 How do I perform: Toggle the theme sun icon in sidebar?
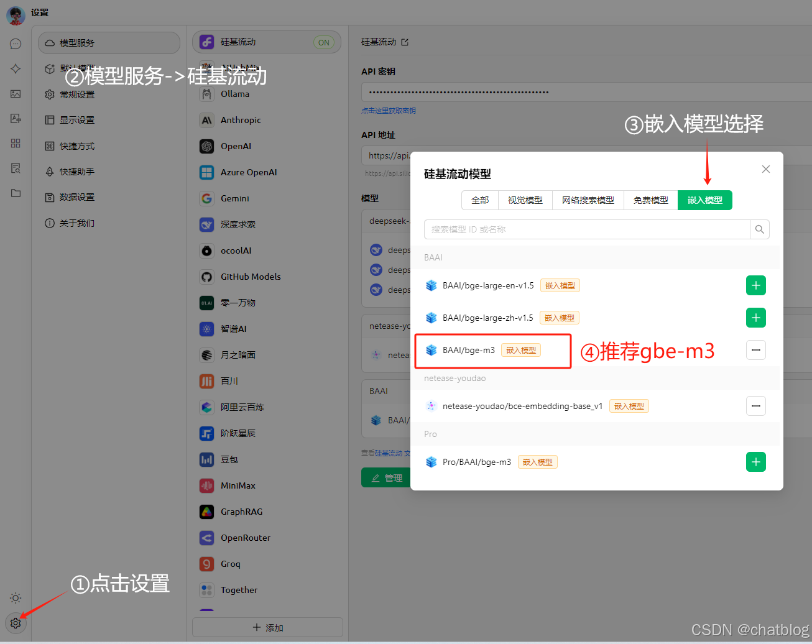(16, 598)
